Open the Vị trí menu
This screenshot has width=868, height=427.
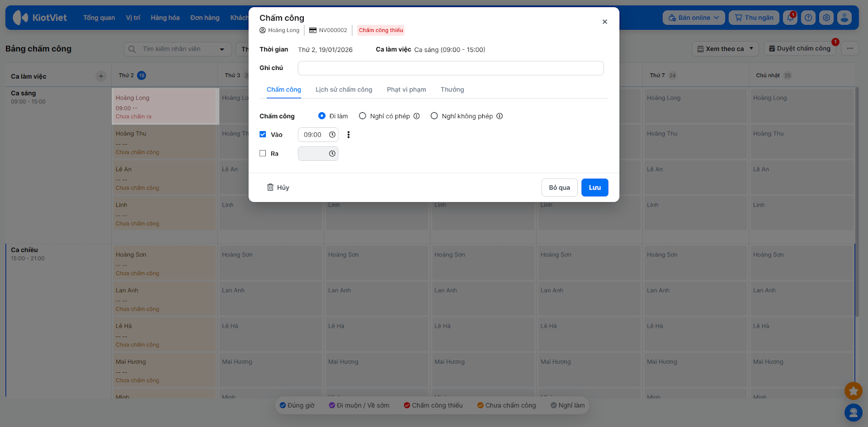133,18
